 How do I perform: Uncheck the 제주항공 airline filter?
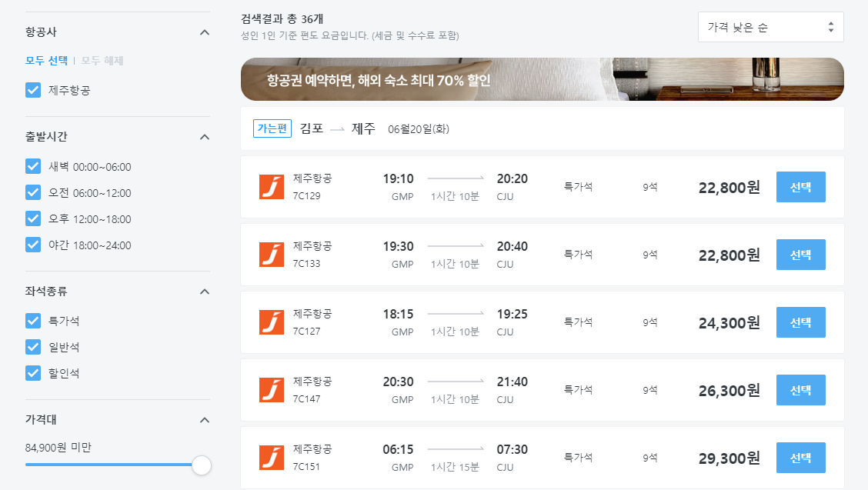32,90
